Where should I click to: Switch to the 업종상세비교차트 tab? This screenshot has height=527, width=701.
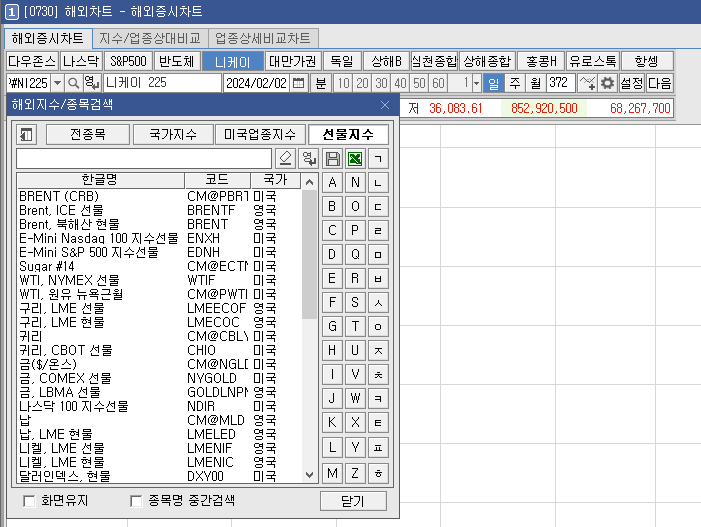[263, 38]
